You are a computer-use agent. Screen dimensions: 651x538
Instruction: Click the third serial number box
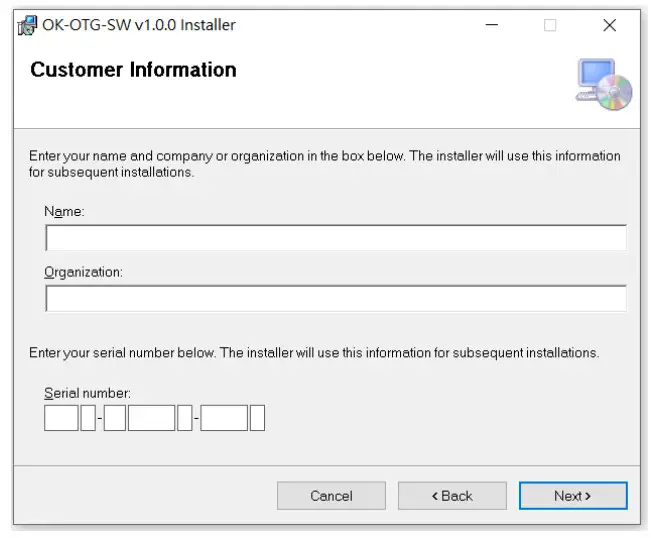click(115, 417)
